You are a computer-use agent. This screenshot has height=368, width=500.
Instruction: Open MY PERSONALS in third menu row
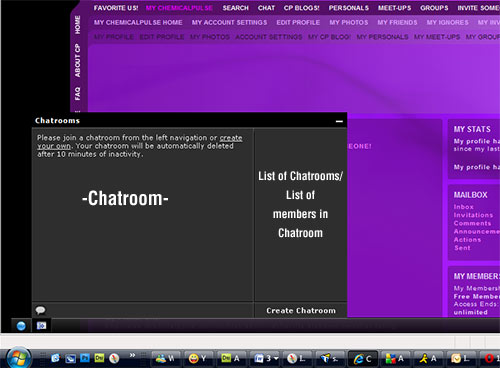pyautogui.click(x=382, y=37)
